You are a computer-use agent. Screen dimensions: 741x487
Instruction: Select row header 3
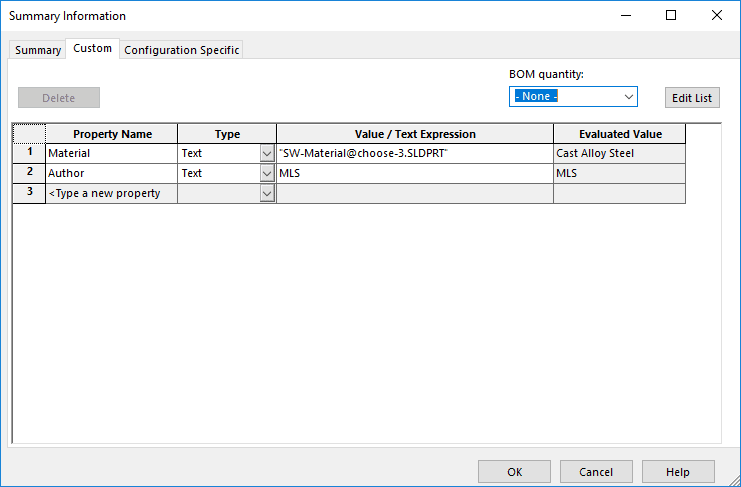29,193
